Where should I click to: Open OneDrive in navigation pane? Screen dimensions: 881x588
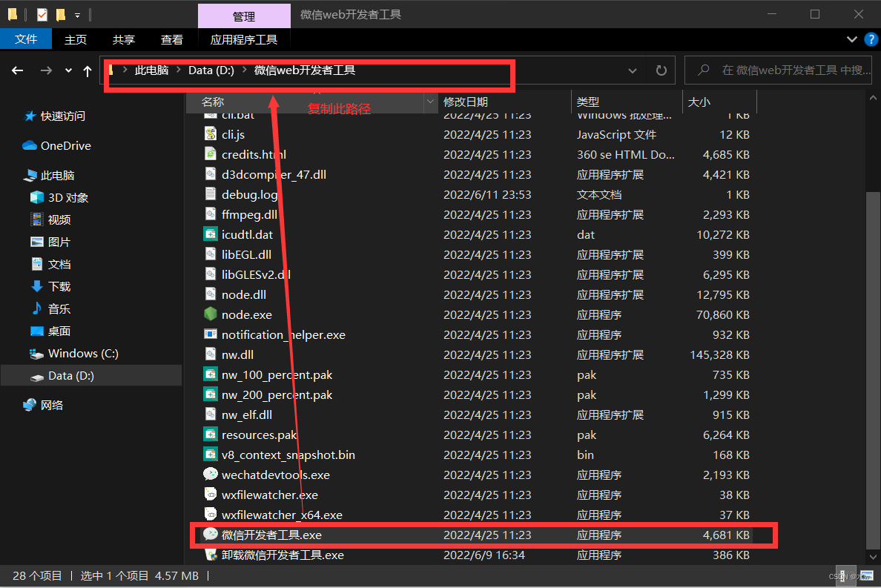tap(56, 145)
